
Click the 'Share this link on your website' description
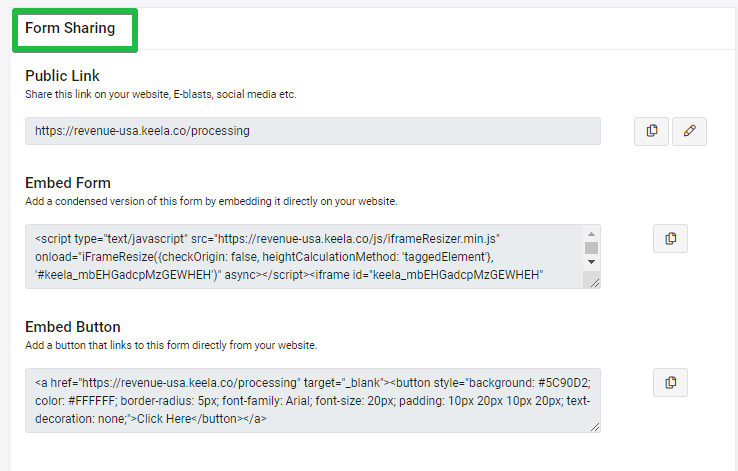pos(160,94)
